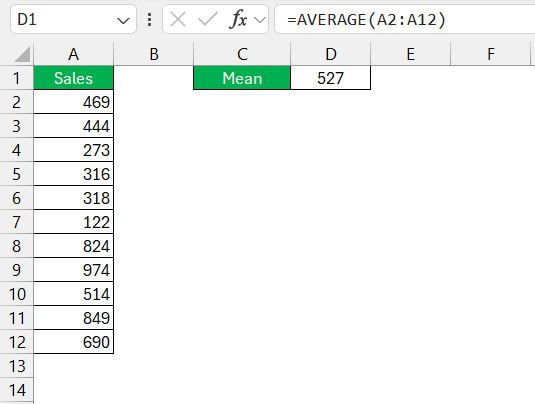
Task: Expand the function dropdown next to fx
Action: [x=260, y=20]
